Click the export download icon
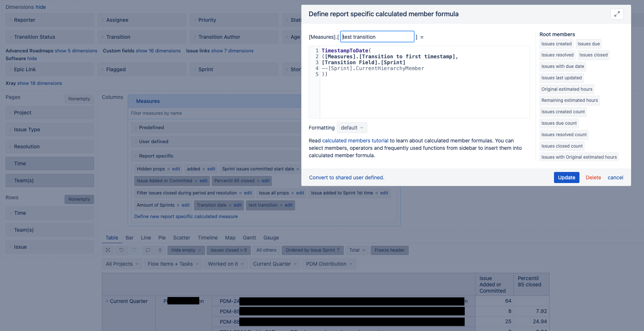 [x=160, y=250]
